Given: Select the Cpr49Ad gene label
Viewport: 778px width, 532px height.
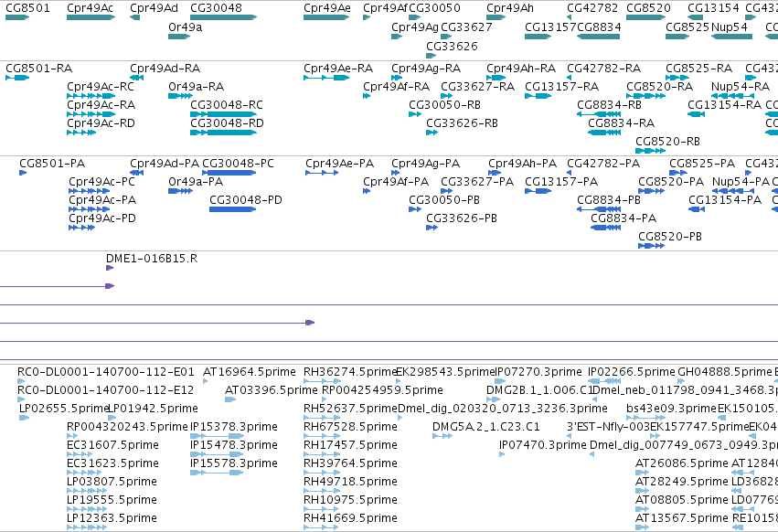Looking at the screenshot, I should tap(154, 8).
